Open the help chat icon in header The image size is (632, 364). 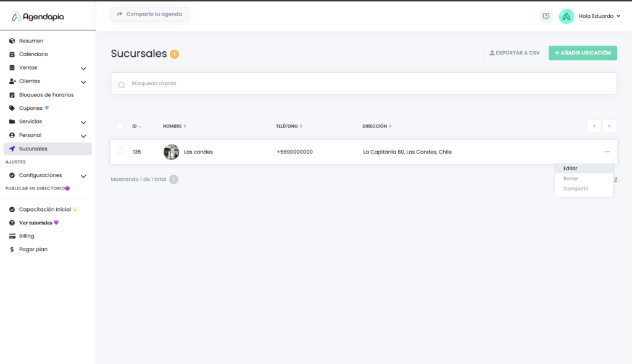point(546,16)
